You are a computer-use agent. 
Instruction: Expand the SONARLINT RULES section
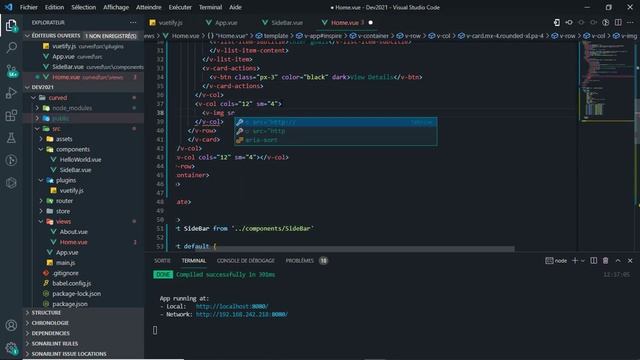click(x=83, y=344)
